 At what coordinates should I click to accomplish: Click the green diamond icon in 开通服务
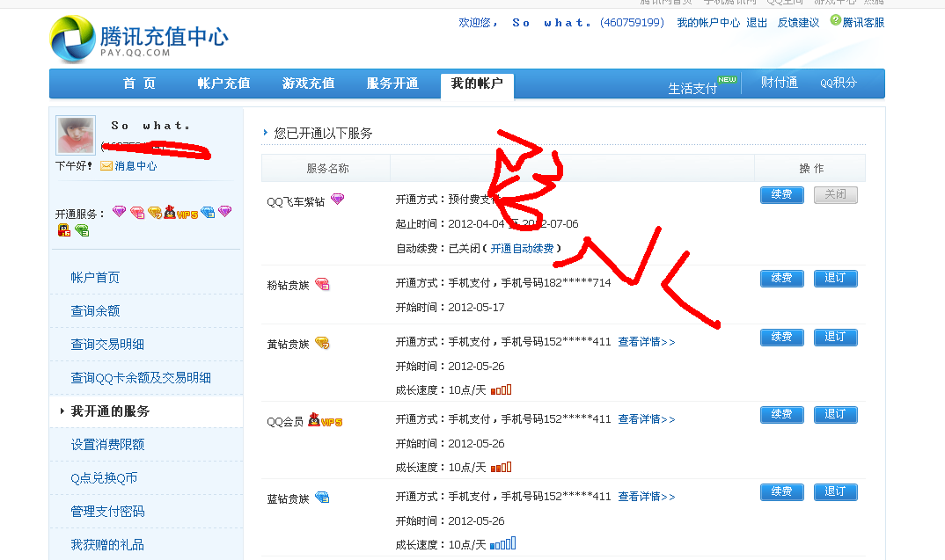click(x=82, y=230)
